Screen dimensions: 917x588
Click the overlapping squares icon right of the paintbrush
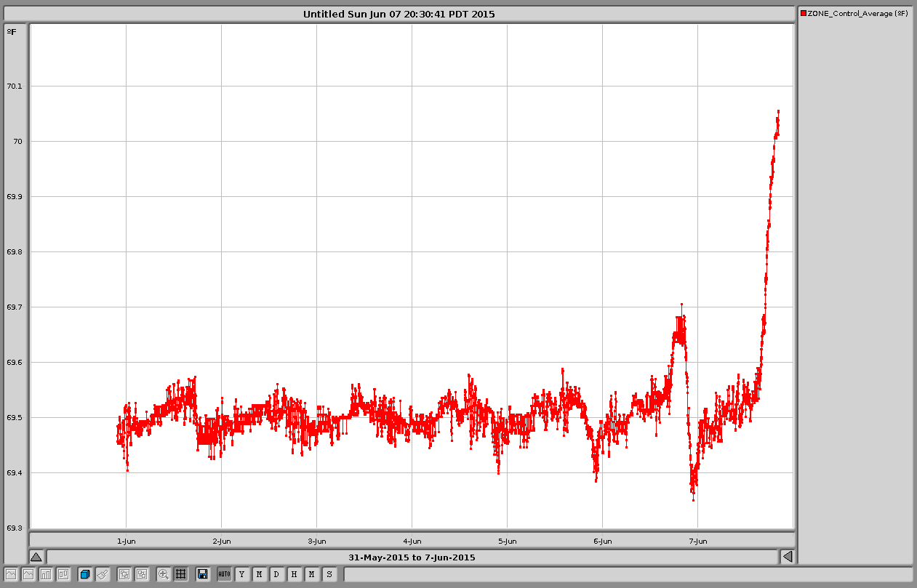pyautogui.click(x=124, y=574)
